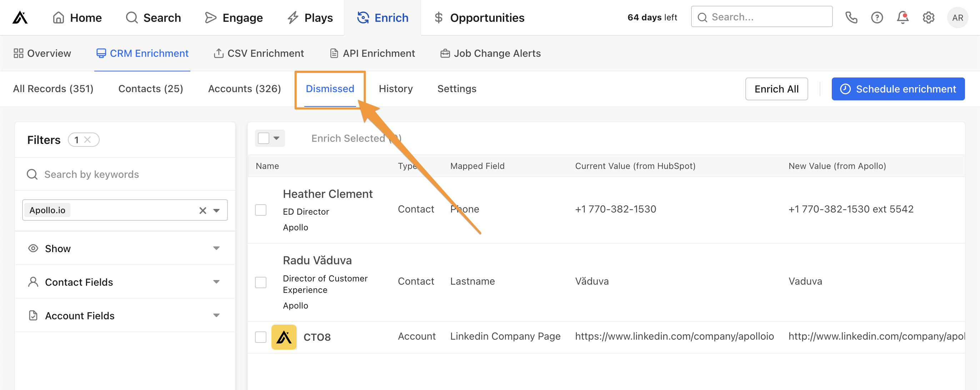Viewport: 980px width, 390px height.
Task: Open the settings gear
Action: click(928, 17)
